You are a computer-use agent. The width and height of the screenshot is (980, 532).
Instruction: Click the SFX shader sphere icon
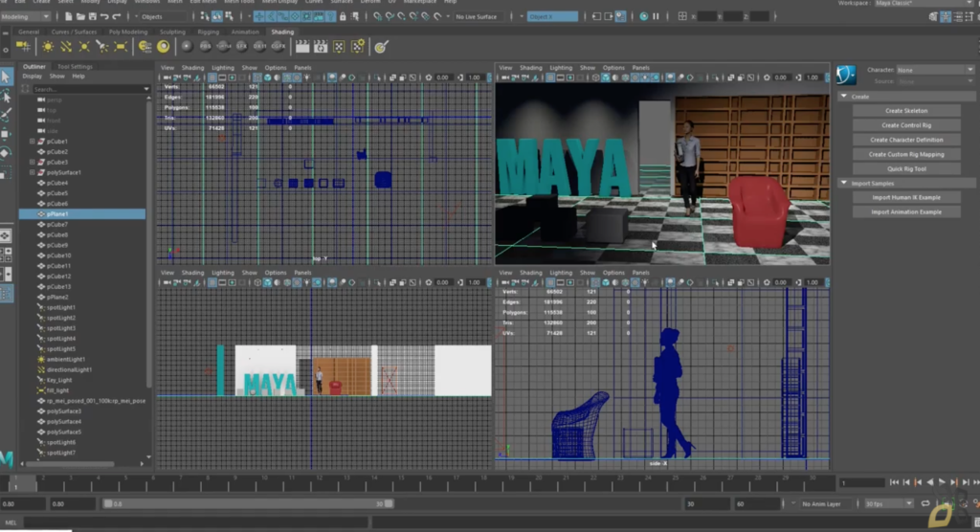(241, 47)
